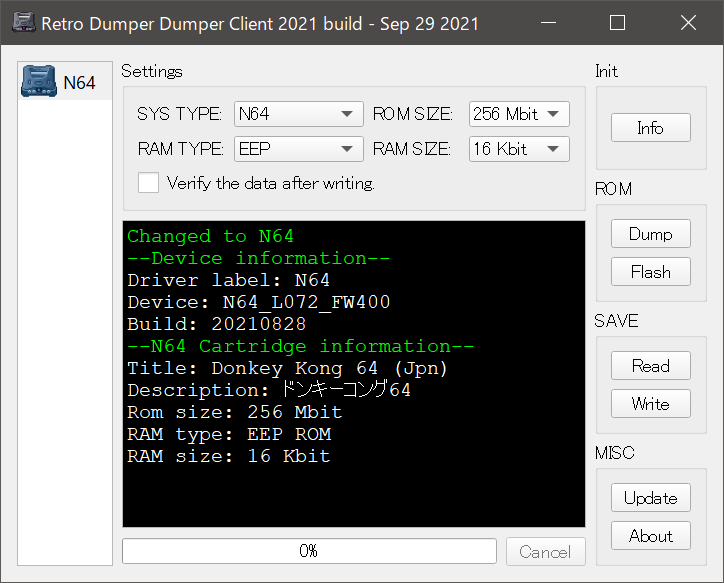Click the N64 label in the sidebar list
724x583 pixels.
(79, 83)
